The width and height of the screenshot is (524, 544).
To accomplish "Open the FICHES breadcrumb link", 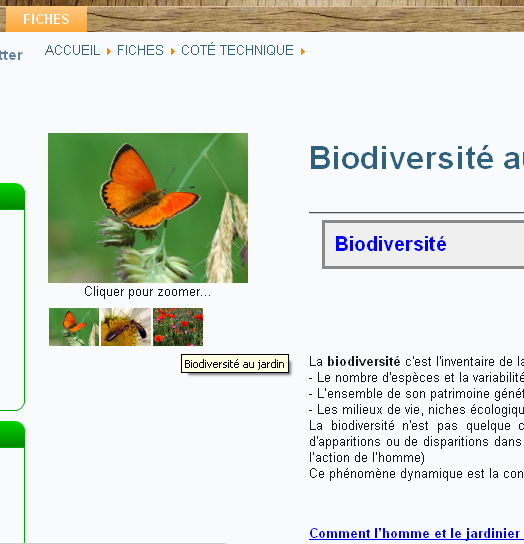I will tap(140, 51).
